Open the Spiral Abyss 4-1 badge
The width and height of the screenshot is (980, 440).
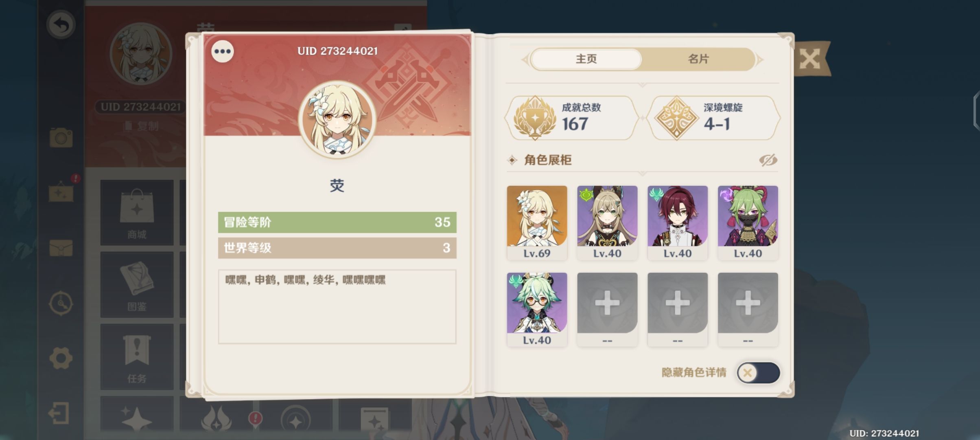713,118
